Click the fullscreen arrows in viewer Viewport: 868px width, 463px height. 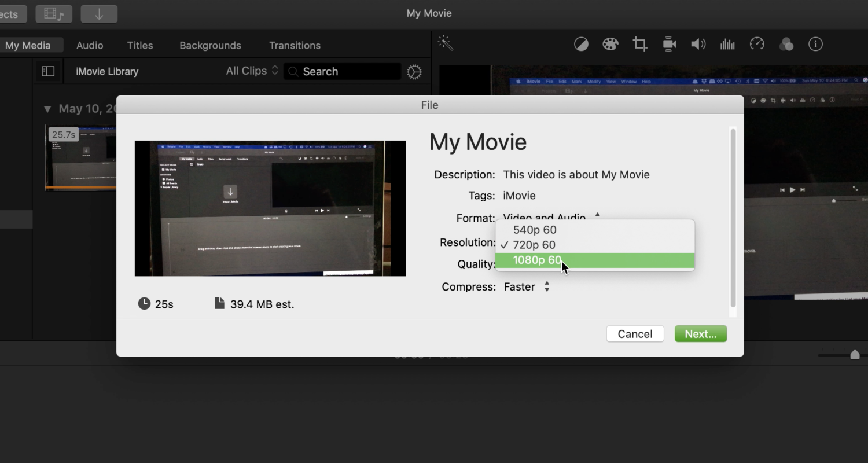coord(855,189)
